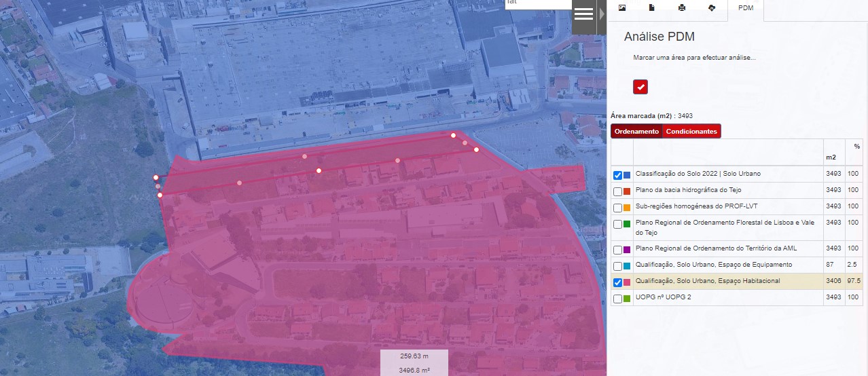Image resolution: width=868 pixels, height=376 pixels.
Task: Enable Plano da bacia hidrográfica do Tejo
Action: pyautogui.click(x=617, y=191)
